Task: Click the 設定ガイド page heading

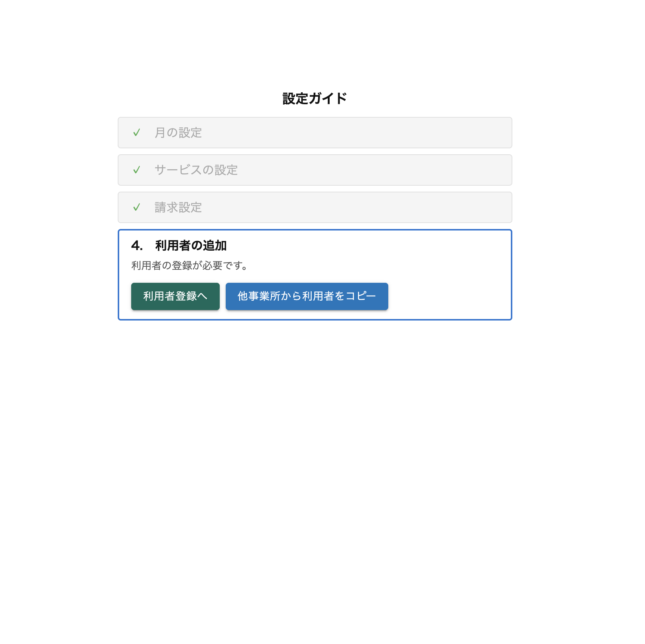Action: coord(315,99)
